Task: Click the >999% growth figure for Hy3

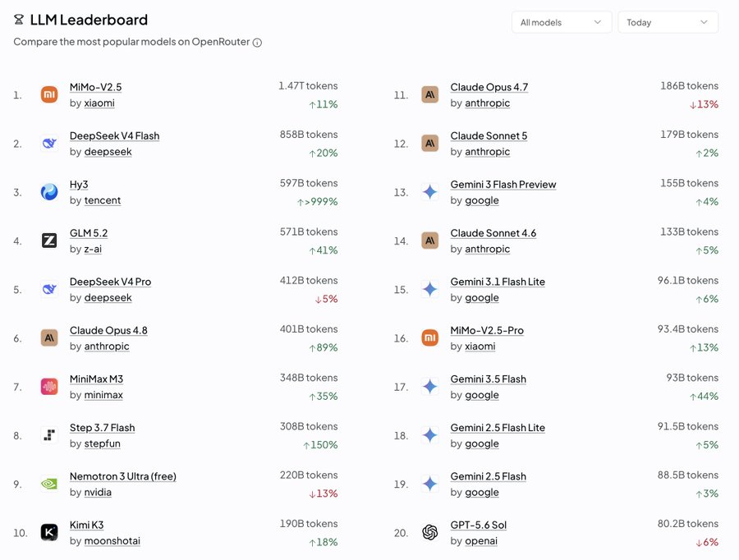Action: click(317, 202)
